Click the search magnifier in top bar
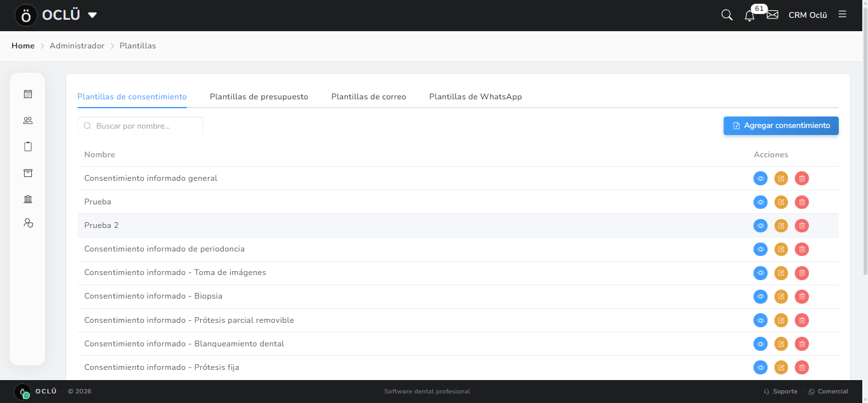Screen dimensions: 868x403 (x=727, y=15)
